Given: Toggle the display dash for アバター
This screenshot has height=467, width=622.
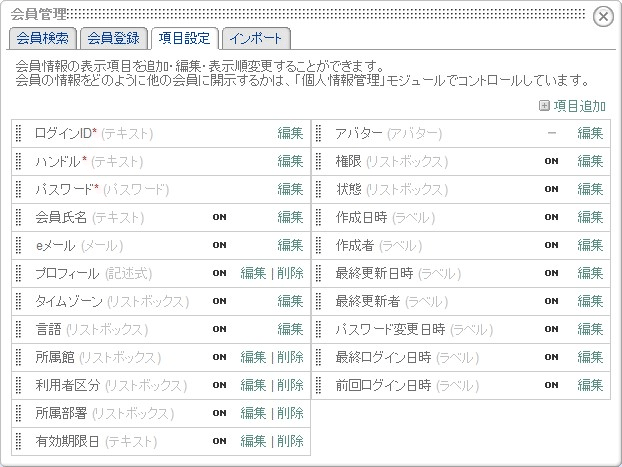Looking at the screenshot, I should 551,133.
